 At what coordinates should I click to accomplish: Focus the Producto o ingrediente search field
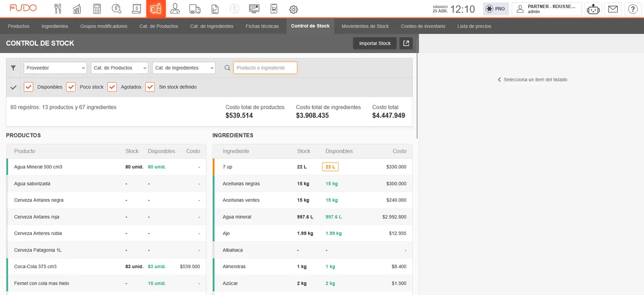pyautogui.click(x=265, y=68)
